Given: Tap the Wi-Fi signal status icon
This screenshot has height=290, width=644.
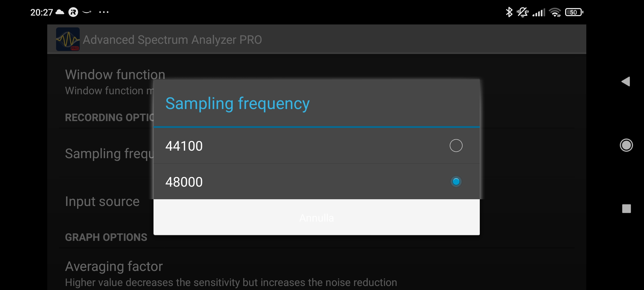Looking at the screenshot, I should [555, 12].
